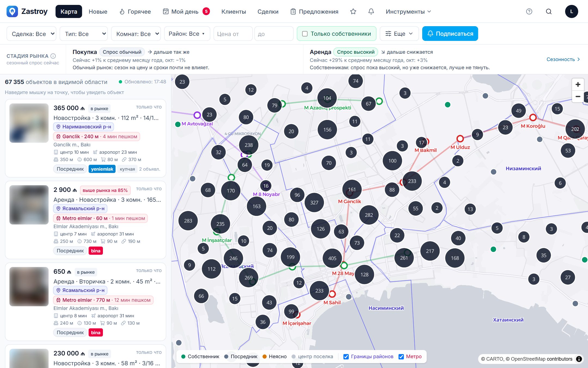Open the user profile avatar L
The image size is (588, 368).
[x=571, y=11]
